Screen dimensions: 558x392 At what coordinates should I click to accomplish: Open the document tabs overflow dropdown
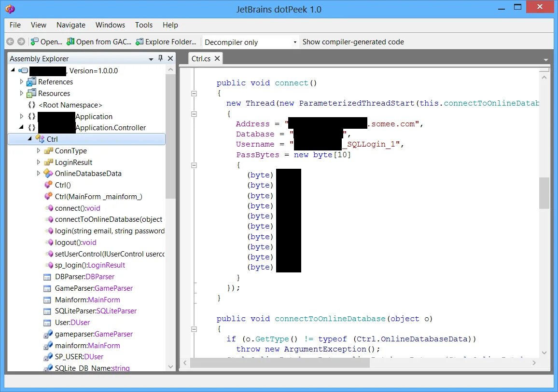[546, 60]
